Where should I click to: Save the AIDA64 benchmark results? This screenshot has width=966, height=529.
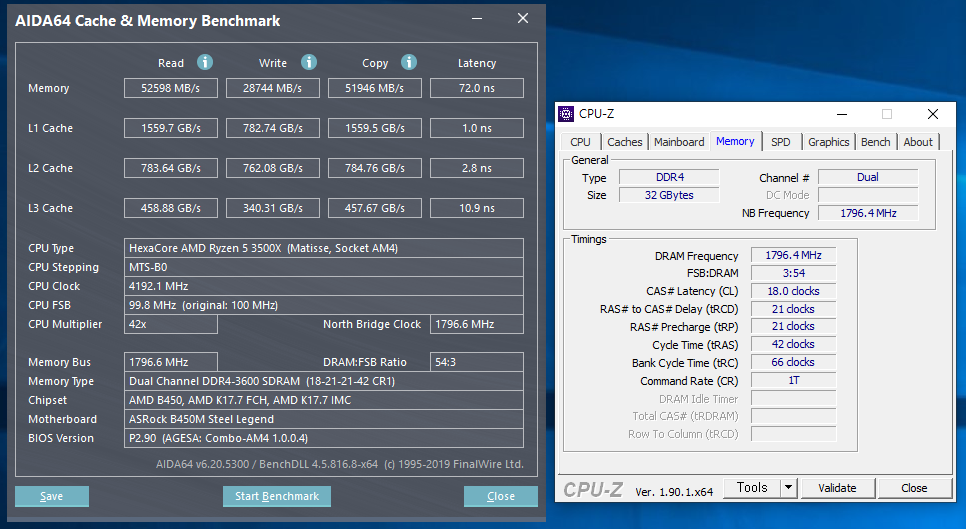pos(52,496)
